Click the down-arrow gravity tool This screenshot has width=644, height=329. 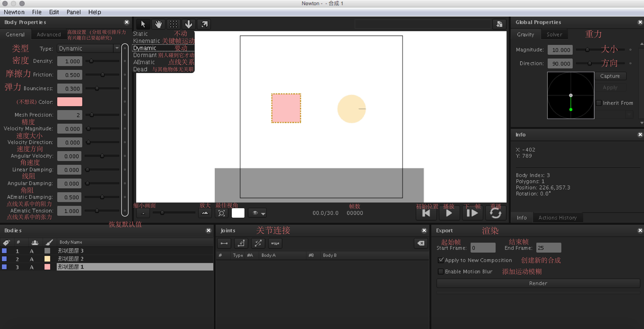189,24
